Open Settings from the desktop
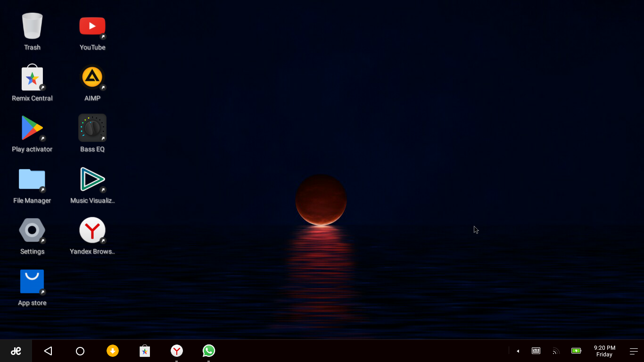Screen dimensions: 644x362 [x=32, y=230]
